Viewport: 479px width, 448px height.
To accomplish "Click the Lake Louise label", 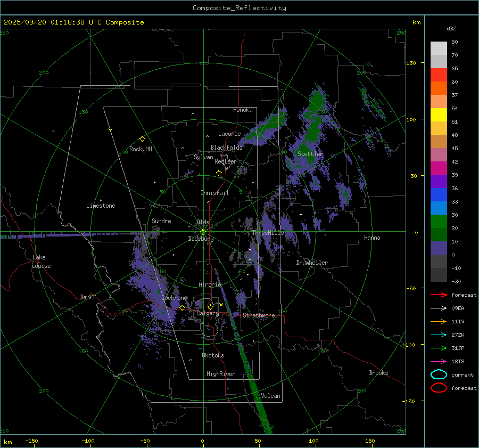I will pos(41,262).
